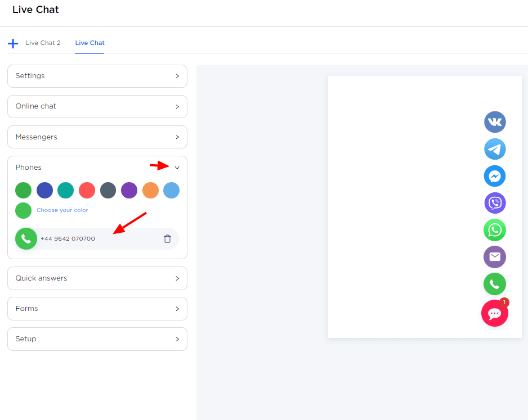Switch to the Live Chat 2 tab
Image resolution: width=528 pixels, height=420 pixels.
pyautogui.click(x=43, y=43)
